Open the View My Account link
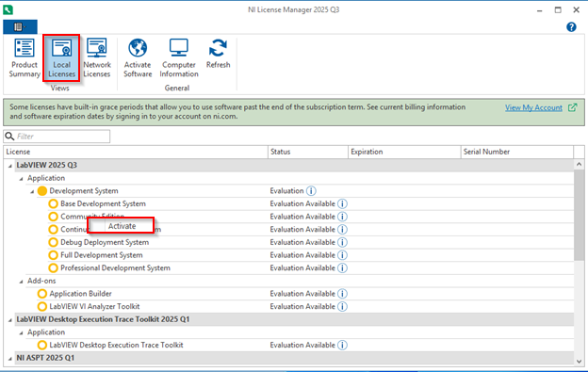Screen dimensions: 588x372 (x=533, y=108)
